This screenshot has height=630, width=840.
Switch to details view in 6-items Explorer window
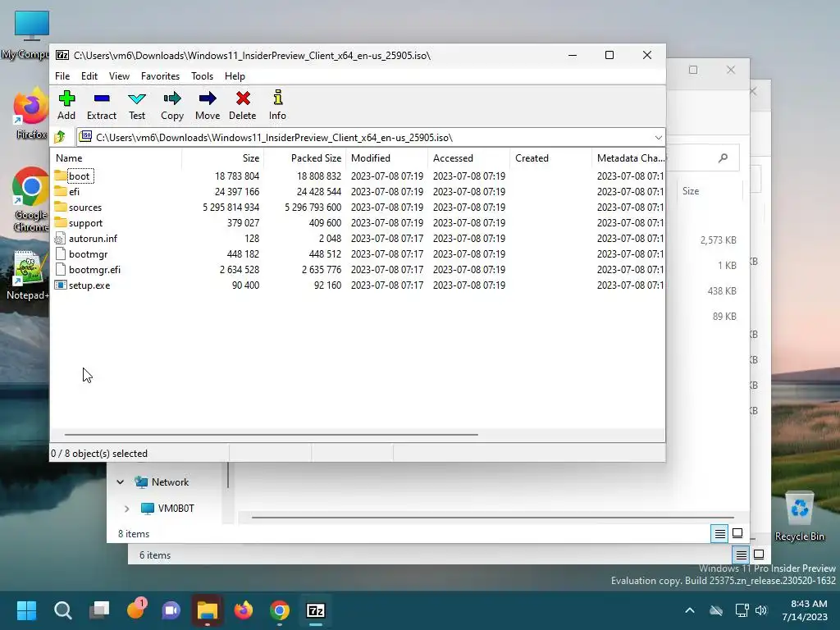[741, 555]
